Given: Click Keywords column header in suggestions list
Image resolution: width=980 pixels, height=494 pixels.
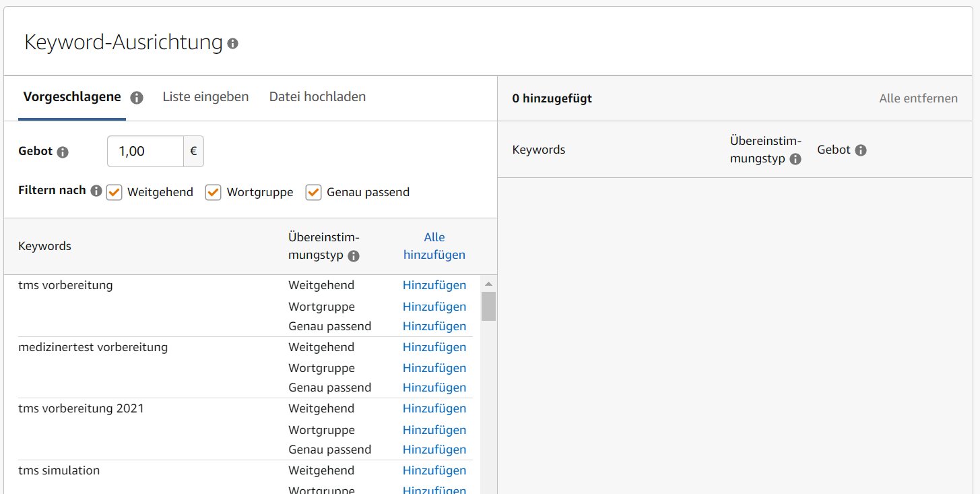Looking at the screenshot, I should point(44,246).
